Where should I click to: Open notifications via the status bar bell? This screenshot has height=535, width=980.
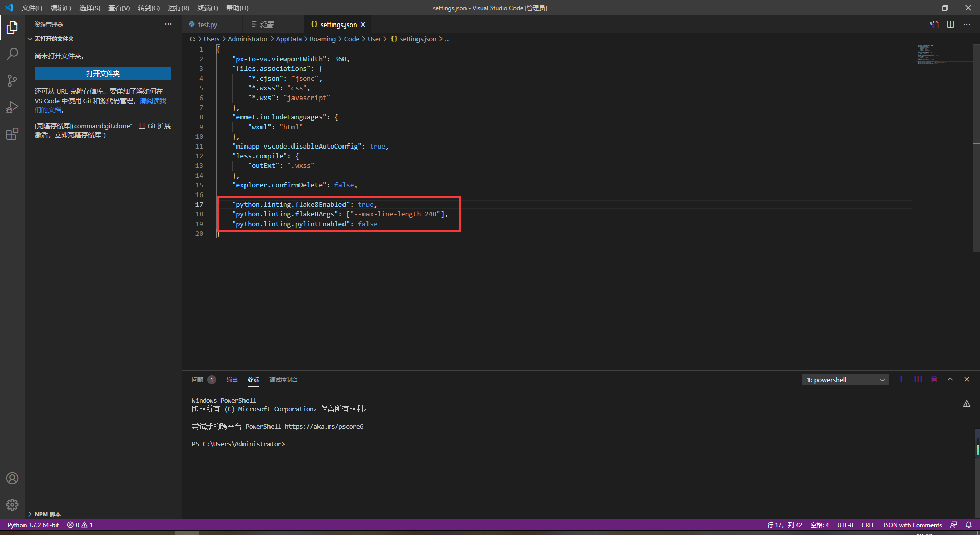[969, 525]
